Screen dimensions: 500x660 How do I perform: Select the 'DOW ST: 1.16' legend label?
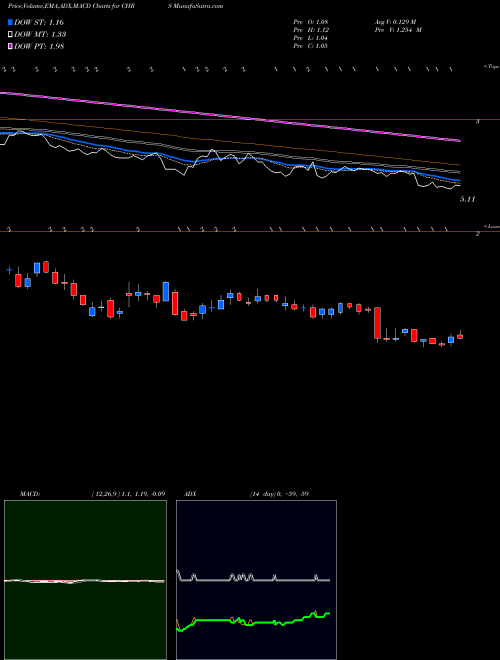click(39, 22)
